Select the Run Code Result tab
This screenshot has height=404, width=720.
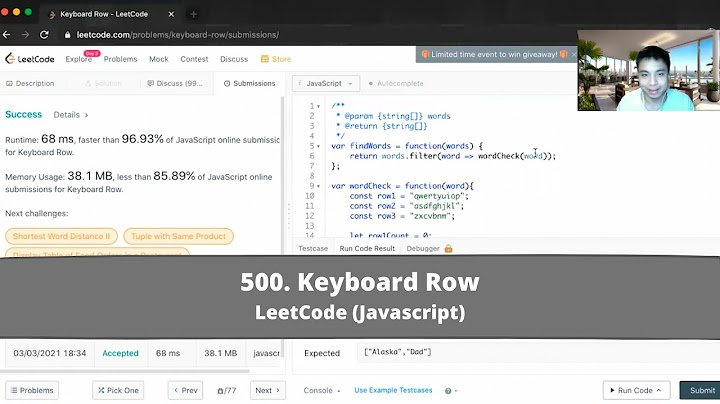click(x=367, y=248)
